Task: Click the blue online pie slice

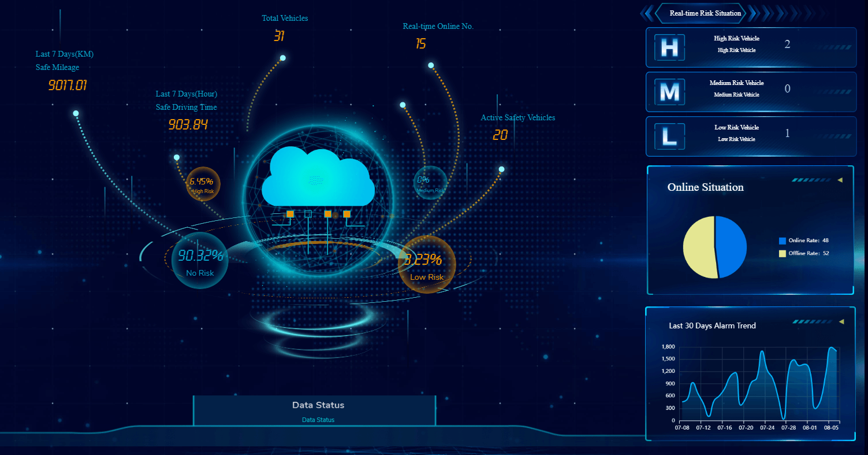Action: tap(732, 246)
